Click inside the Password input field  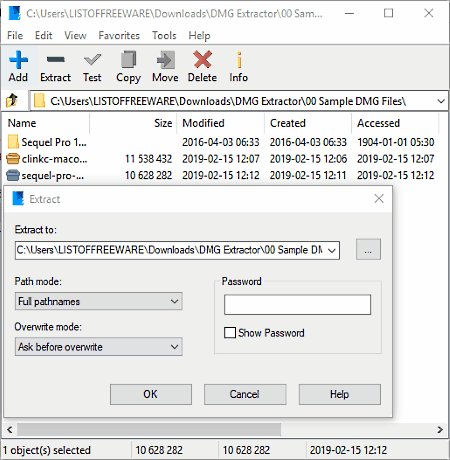point(297,304)
